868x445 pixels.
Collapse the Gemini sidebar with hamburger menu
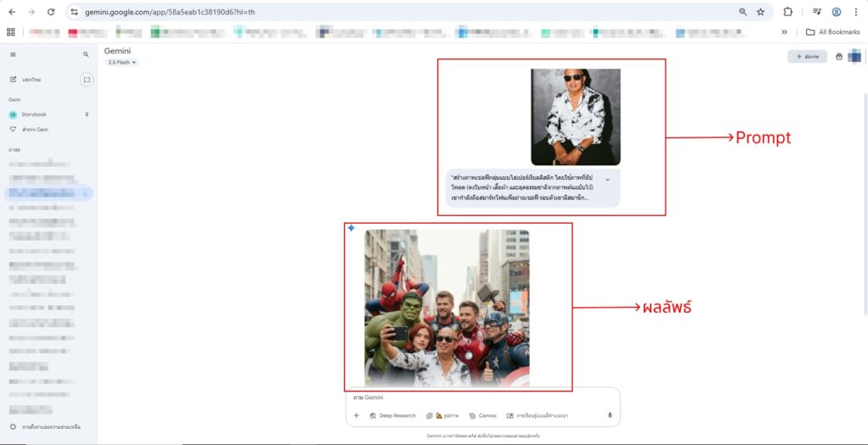tap(13, 54)
